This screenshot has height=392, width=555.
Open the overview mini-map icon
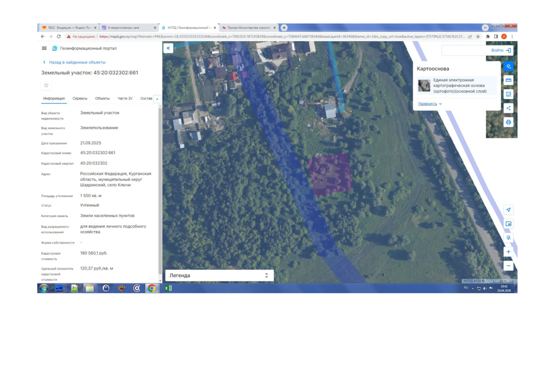[508, 224]
